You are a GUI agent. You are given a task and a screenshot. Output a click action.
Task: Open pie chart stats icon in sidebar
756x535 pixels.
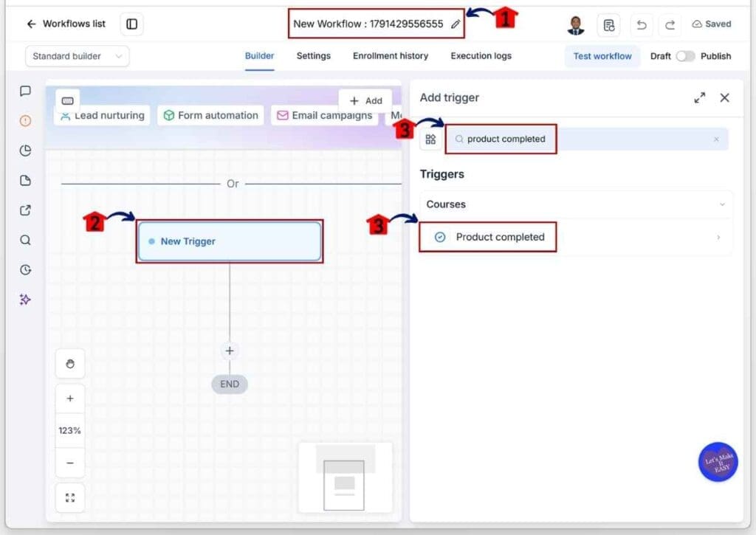(x=26, y=151)
